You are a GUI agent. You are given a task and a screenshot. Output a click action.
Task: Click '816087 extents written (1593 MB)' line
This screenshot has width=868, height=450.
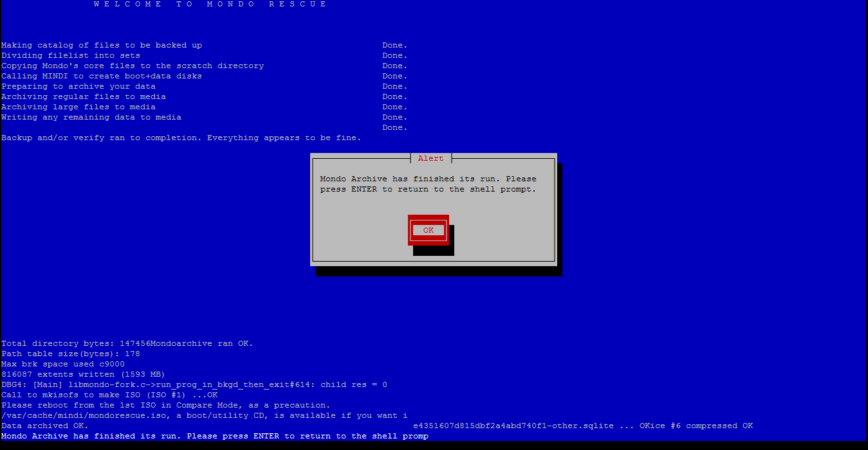(x=84, y=374)
